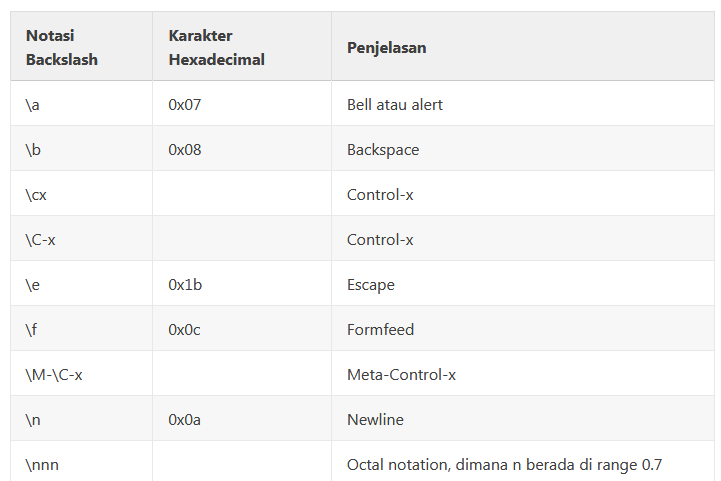The width and height of the screenshot is (721, 481).
Task: Click the 'Penjelasan' column header
Action: point(387,47)
